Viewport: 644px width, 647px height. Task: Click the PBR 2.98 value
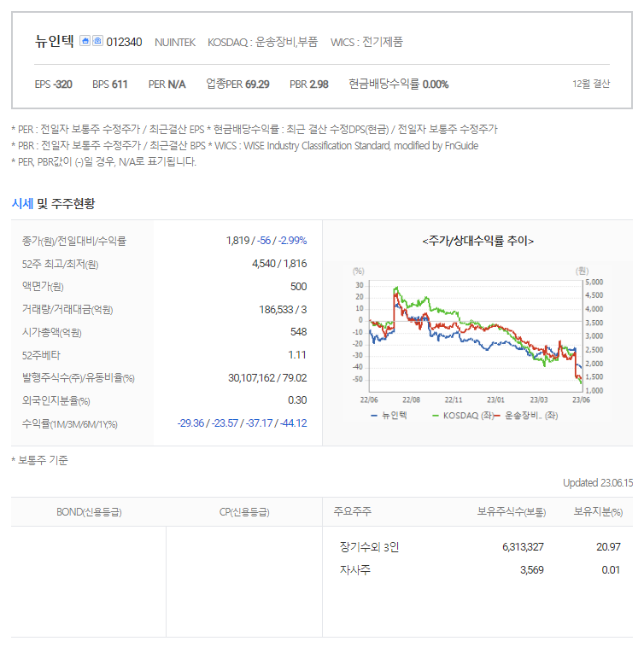coord(309,85)
